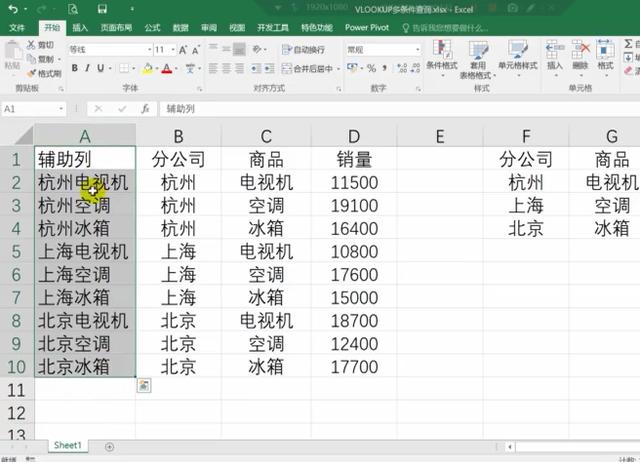
Task: Expand the font color dropdown arrow
Action: (x=176, y=69)
